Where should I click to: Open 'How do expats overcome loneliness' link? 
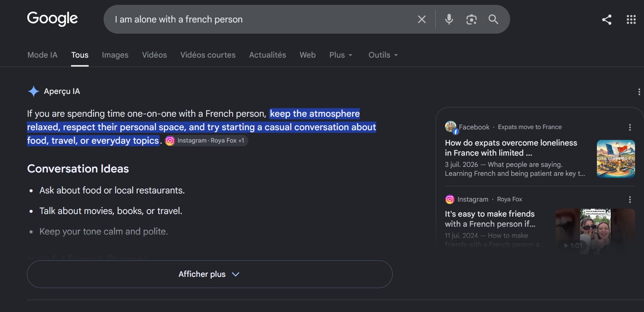511,148
